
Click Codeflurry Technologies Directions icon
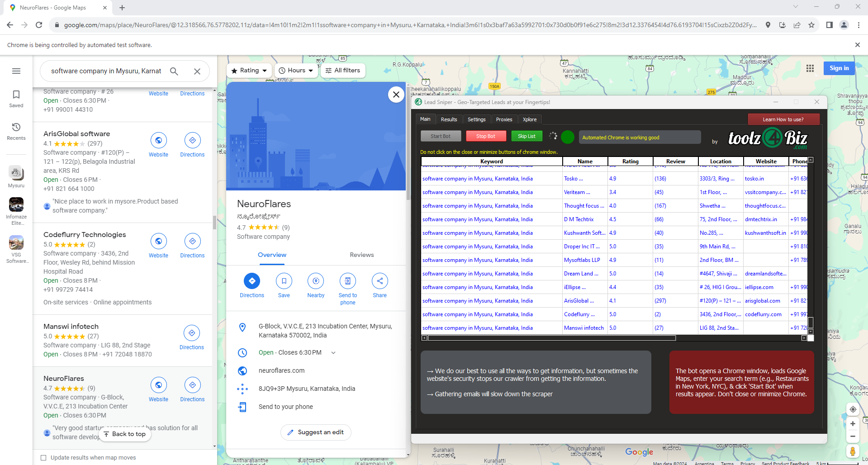[x=193, y=241]
